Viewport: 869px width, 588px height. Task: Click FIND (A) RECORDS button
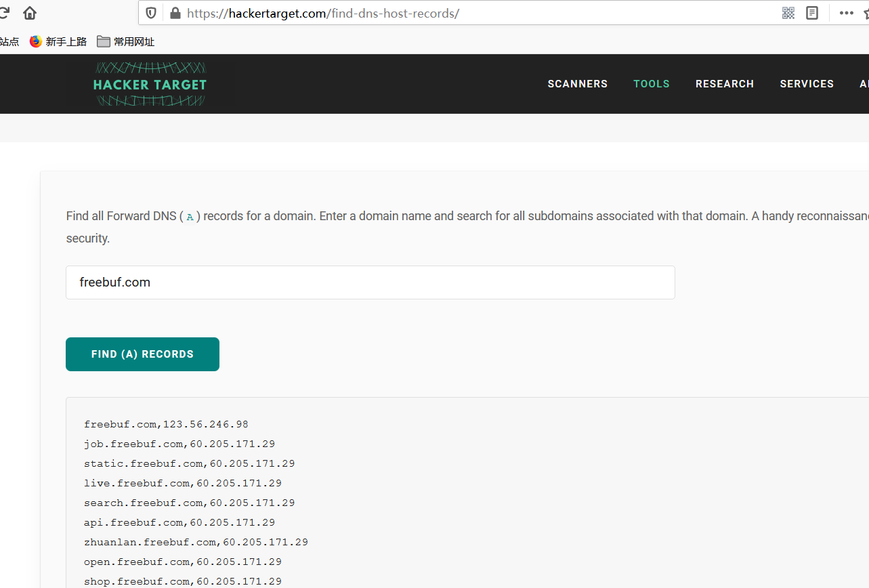(x=142, y=354)
